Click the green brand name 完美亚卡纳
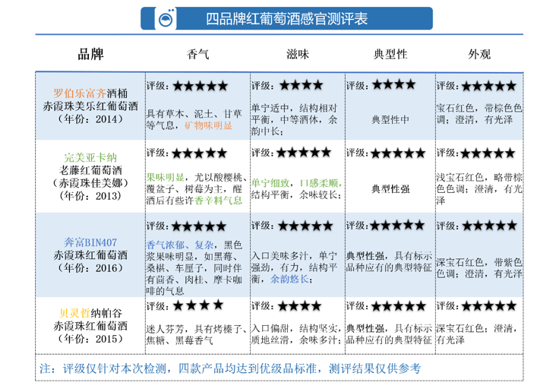The width and height of the screenshot is (559, 392). 90,157
